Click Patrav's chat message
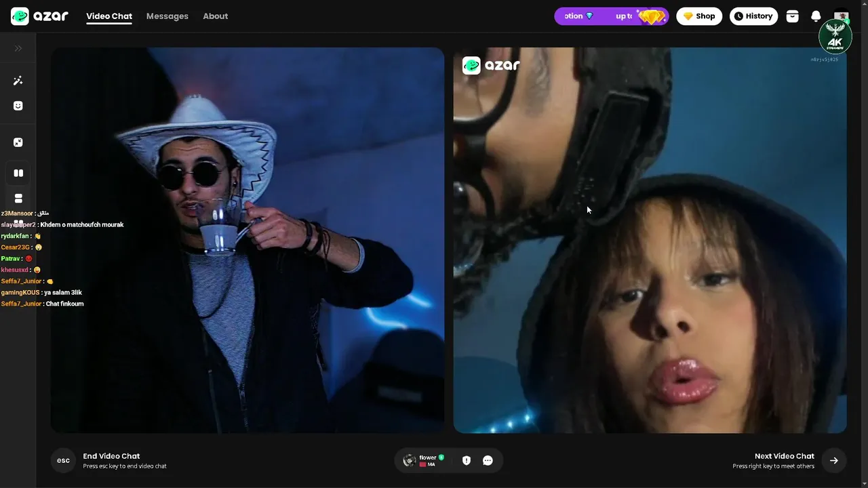868x488 pixels. coord(17,259)
